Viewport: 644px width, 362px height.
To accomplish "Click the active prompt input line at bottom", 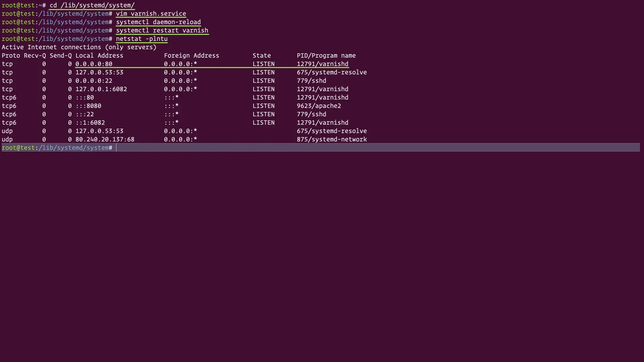I will click(x=321, y=147).
